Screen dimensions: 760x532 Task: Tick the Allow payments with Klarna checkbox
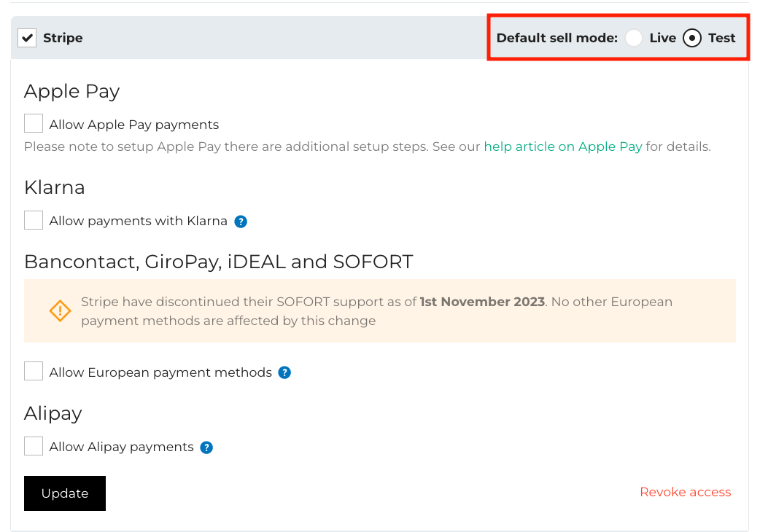click(x=34, y=220)
